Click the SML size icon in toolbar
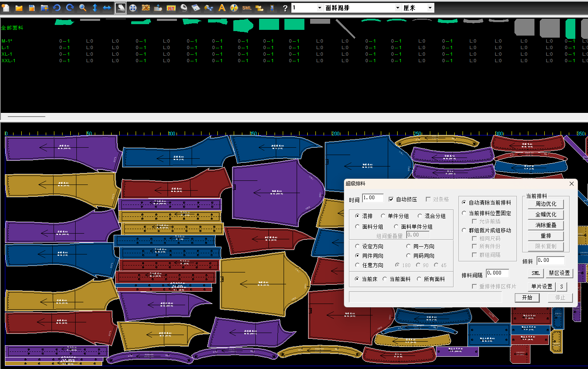 click(247, 8)
